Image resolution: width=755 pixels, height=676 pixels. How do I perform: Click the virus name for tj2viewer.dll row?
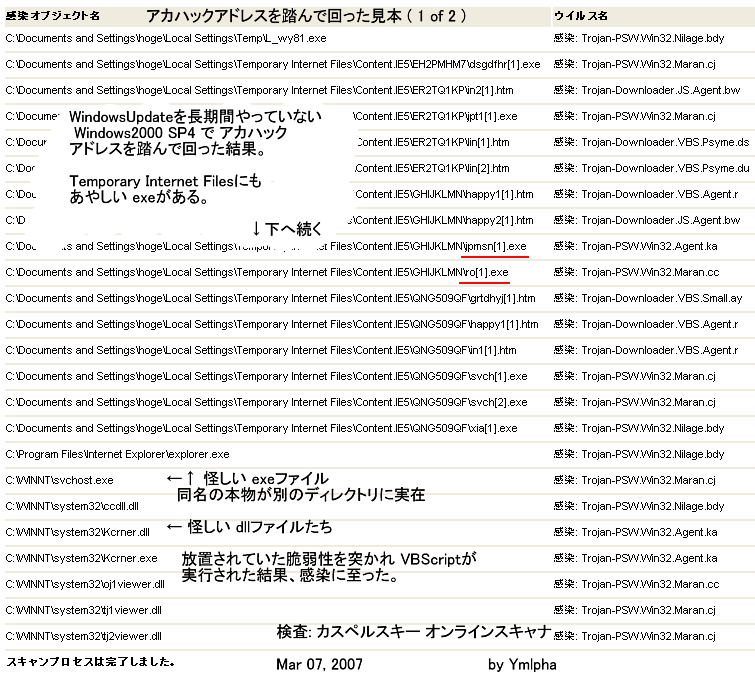(x=635, y=637)
